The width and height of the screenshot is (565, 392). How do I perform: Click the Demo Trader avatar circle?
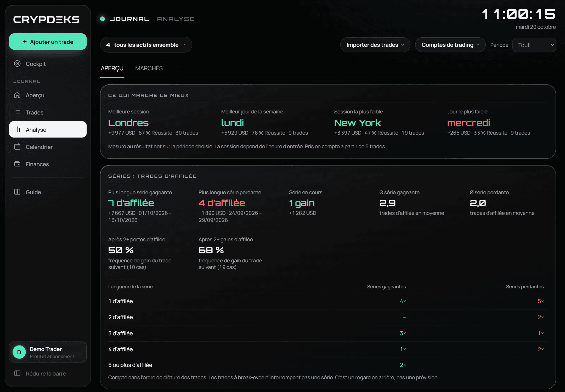(19, 352)
